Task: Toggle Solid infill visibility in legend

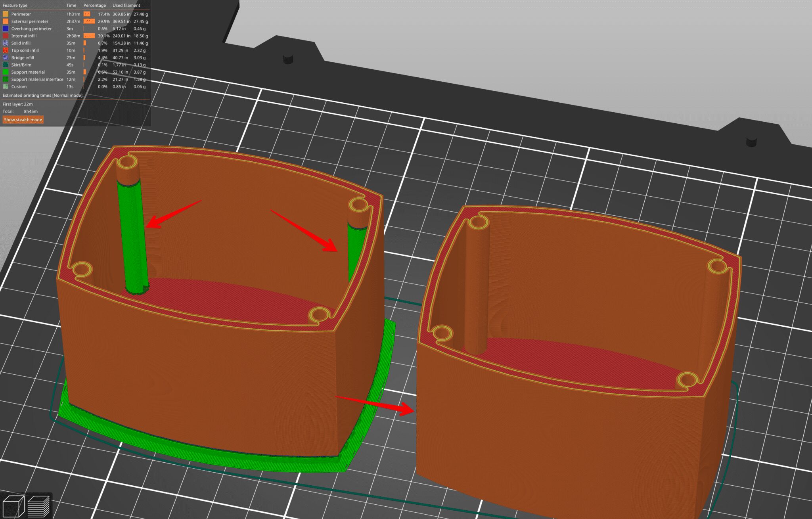Action: pyautogui.click(x=75, y=43)
